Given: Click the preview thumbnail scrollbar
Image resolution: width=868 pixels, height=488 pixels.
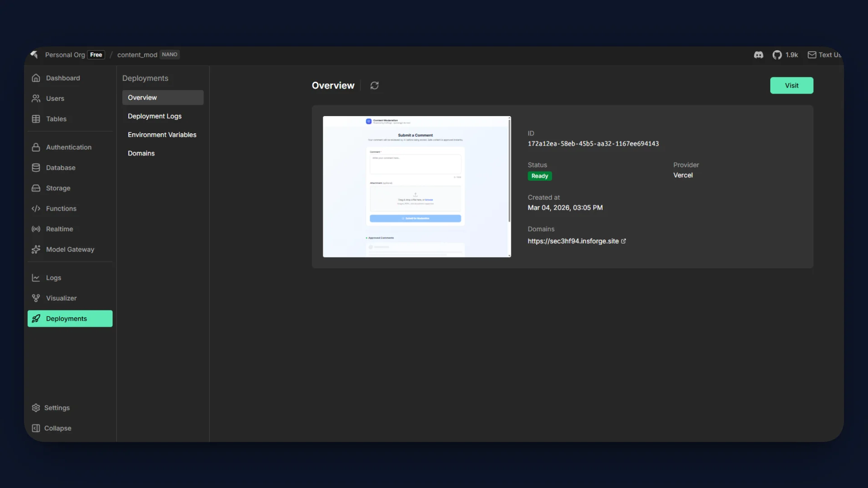Looking at the screenshot, I should tap(509, 172).
